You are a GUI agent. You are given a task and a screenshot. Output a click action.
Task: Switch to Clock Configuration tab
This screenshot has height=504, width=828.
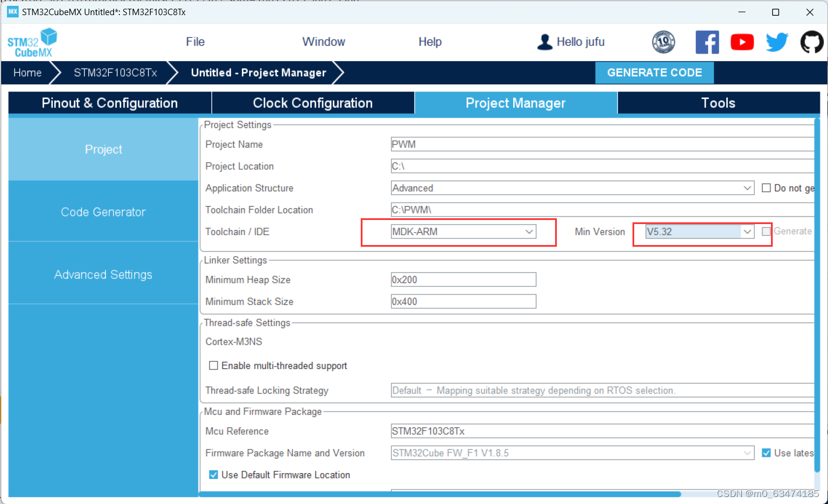tap(313, 103)
